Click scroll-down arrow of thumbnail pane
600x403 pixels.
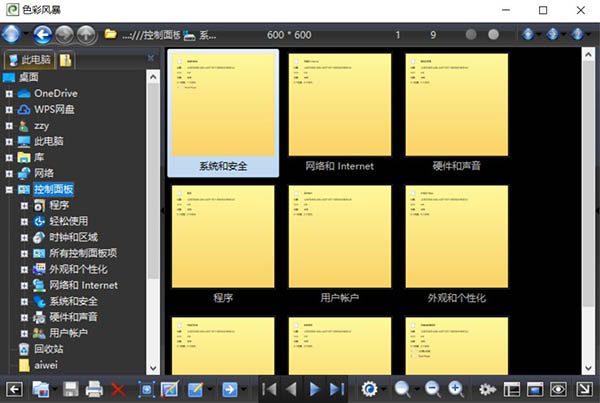(x=588, y=368)
